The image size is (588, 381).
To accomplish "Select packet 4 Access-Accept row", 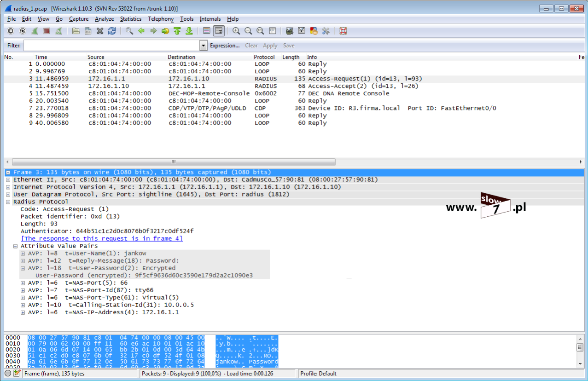I will click(294, 86).
